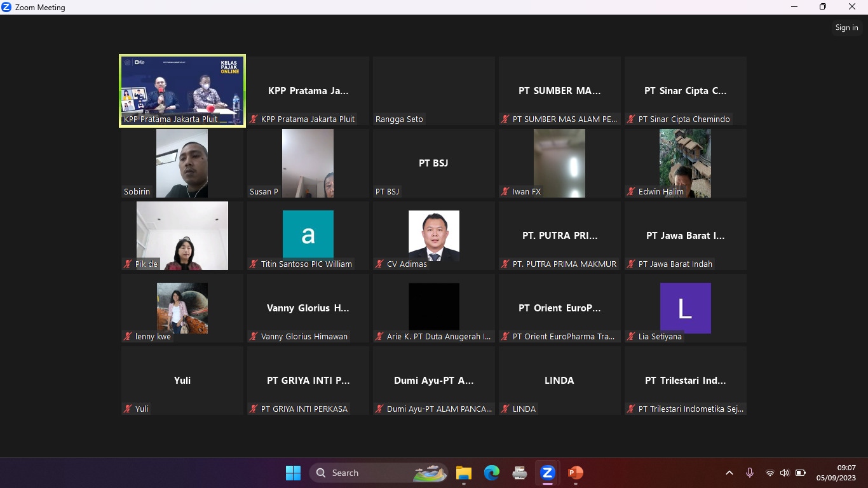Select the KPP Pratama Jakarta Pluit video tile

182,91
